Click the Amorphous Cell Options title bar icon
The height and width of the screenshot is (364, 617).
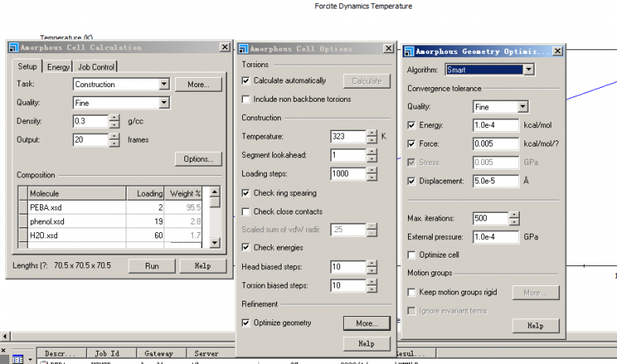tap(243, 48)
